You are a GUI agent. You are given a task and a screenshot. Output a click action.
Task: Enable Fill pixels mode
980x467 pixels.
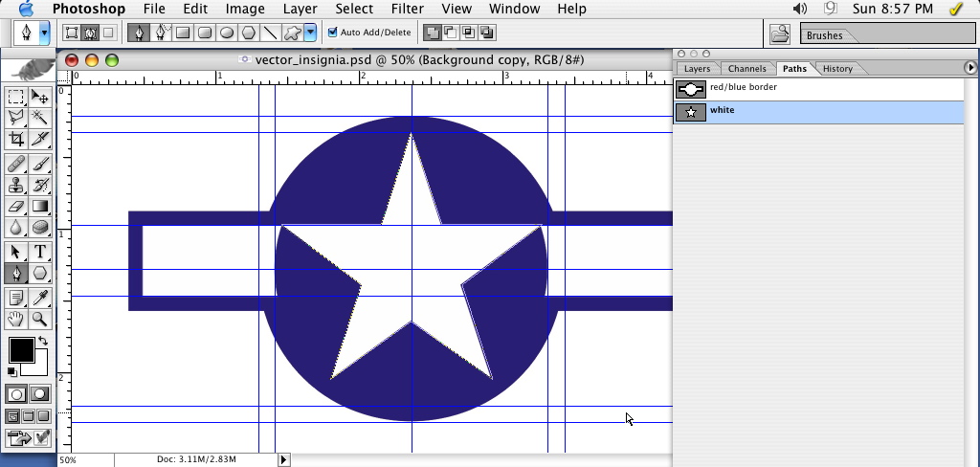tap(108, 33)
